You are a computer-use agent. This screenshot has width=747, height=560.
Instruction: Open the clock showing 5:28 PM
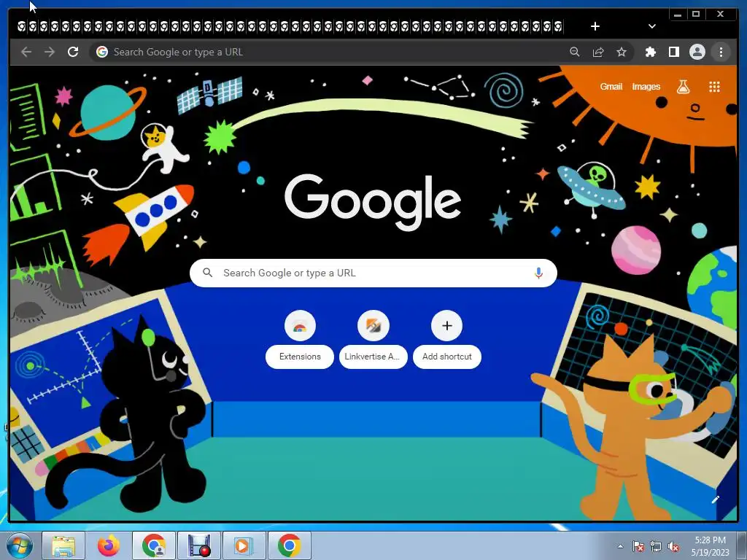[x=710, y=545]
